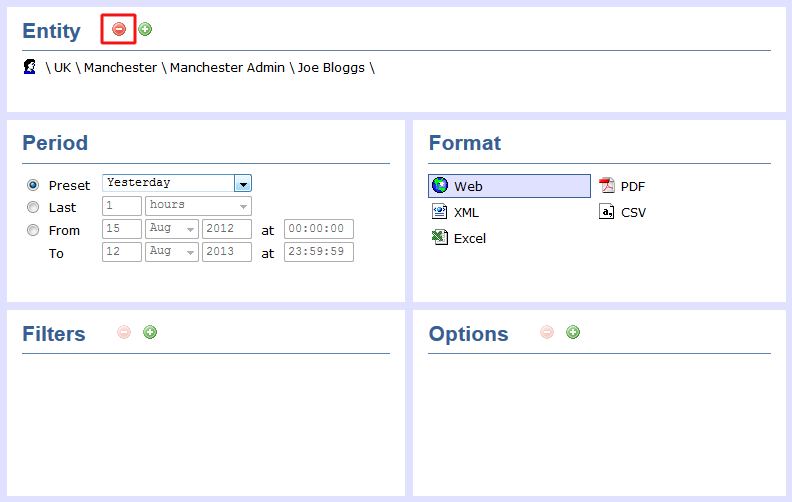Viewport: 792px width, 502px height.
Task: Click the green add Options icon
Action: pos(573,332)
